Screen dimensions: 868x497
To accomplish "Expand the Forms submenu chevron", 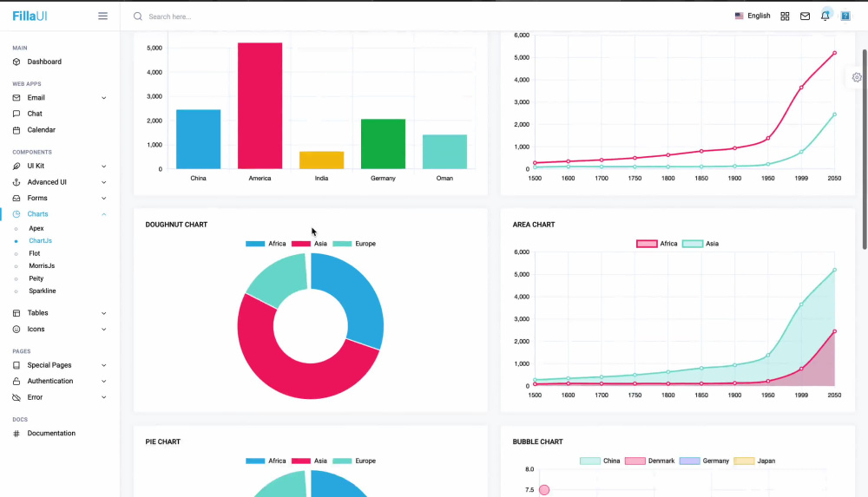I will click(x=103, y=198).
